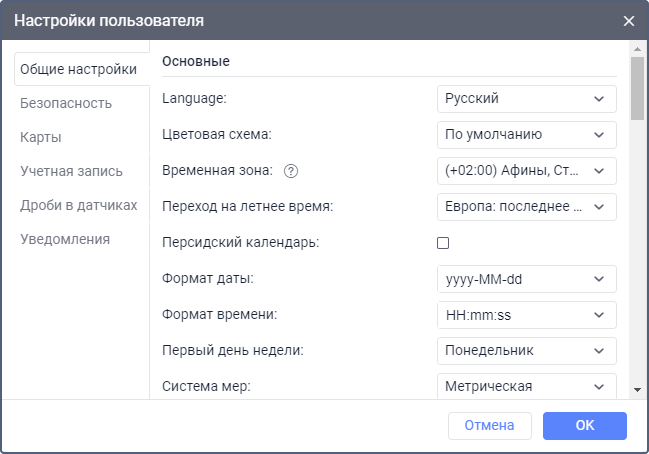Open the Language dropdown showing Русский
This screenshot has height=454, width=649.
click(x=527, y=98)
